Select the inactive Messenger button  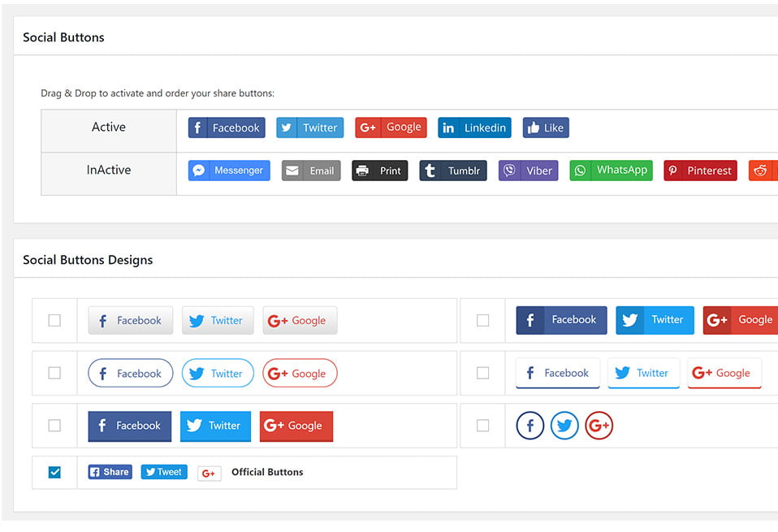(x=229, y=171)
